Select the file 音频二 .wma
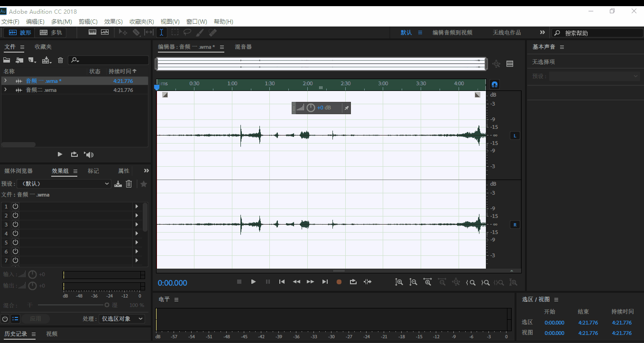The width and height of the screenshot is (644, 343). tap(41, 90)
